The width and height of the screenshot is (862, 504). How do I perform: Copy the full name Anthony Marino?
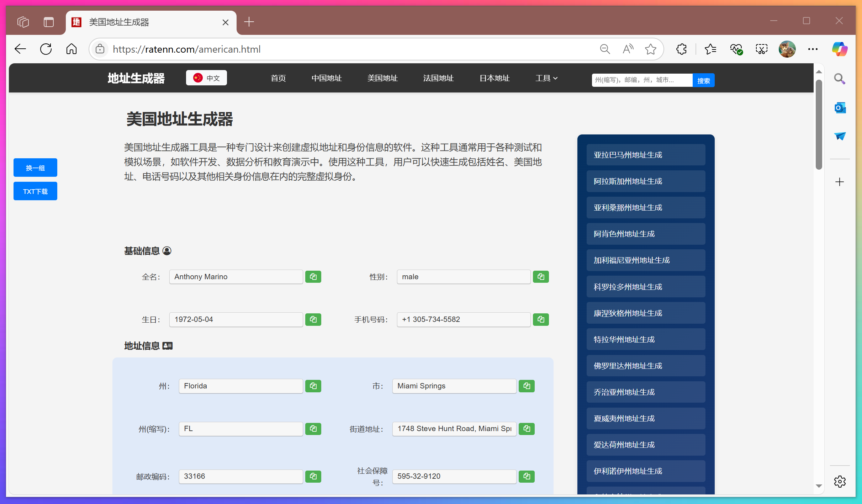tap(313, 277)
